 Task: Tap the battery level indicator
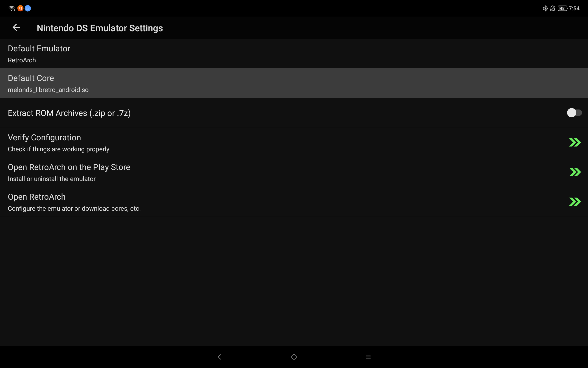(563, 9)
